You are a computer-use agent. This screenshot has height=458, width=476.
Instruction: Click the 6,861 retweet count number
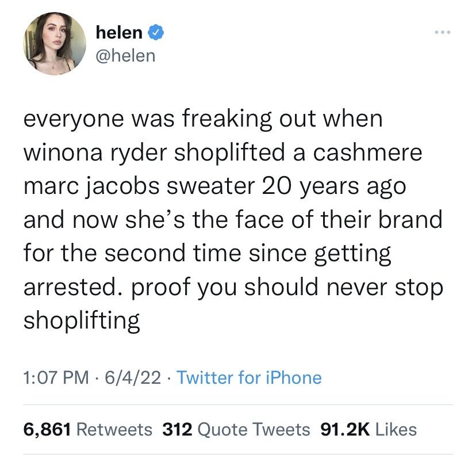(x=47, y=429)
